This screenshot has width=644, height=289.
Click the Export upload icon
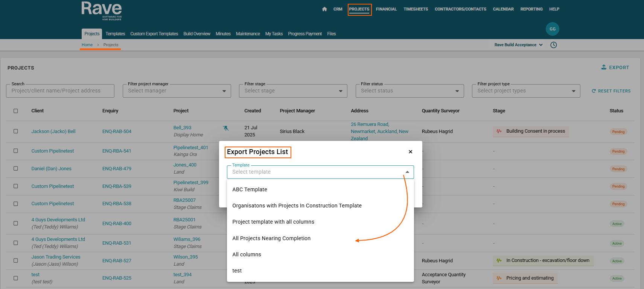click(x=604, y=67)
